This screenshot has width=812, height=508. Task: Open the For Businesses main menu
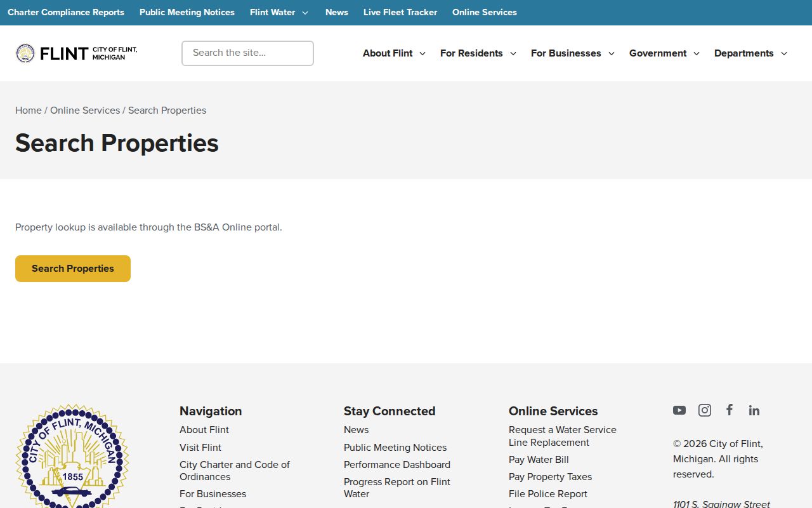pyautogui.click(x=566, y=53)
